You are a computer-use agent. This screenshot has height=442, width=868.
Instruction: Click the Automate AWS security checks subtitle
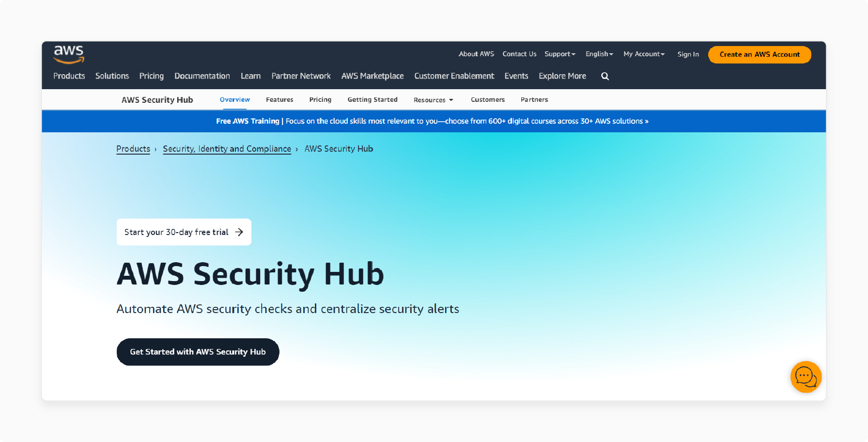pos(288,309)
